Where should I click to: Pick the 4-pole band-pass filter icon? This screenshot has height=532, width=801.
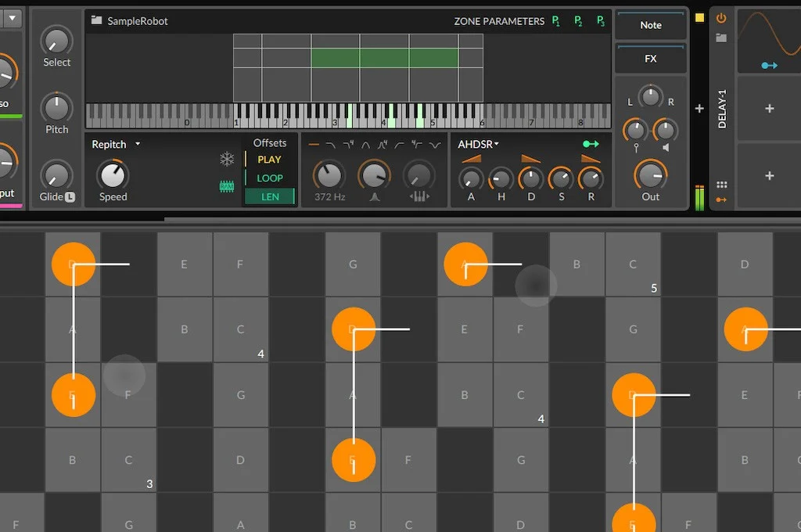coord(383,146)
